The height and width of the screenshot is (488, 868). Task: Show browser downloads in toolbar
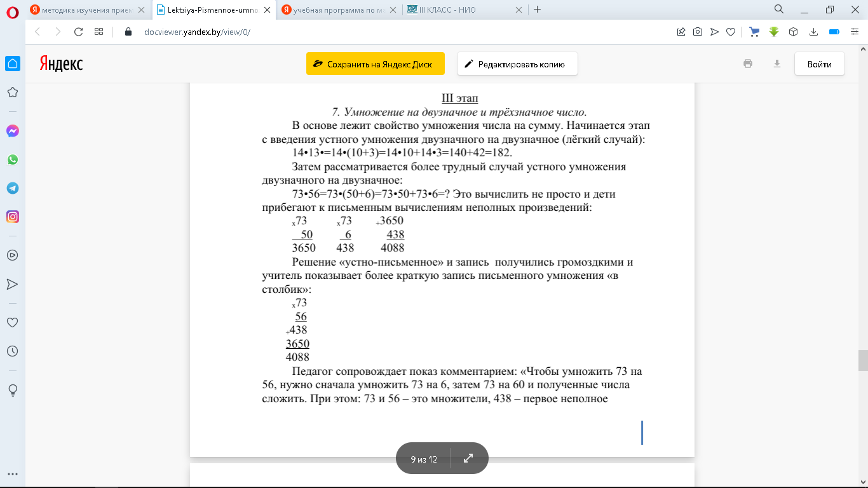tap(813, 32)
